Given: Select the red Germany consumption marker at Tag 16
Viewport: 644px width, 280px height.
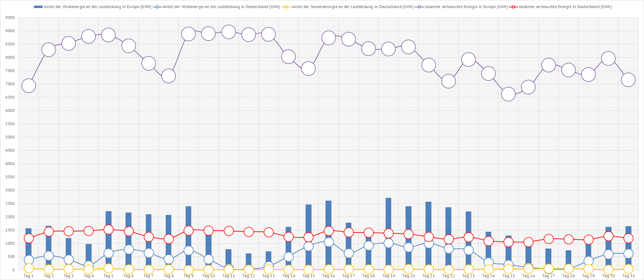Looking at the screenshot, I should pos(329,231).
